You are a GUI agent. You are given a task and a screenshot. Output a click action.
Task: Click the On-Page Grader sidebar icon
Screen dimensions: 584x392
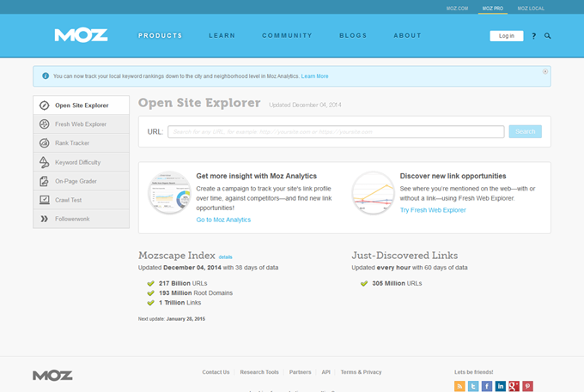point(45,181)
